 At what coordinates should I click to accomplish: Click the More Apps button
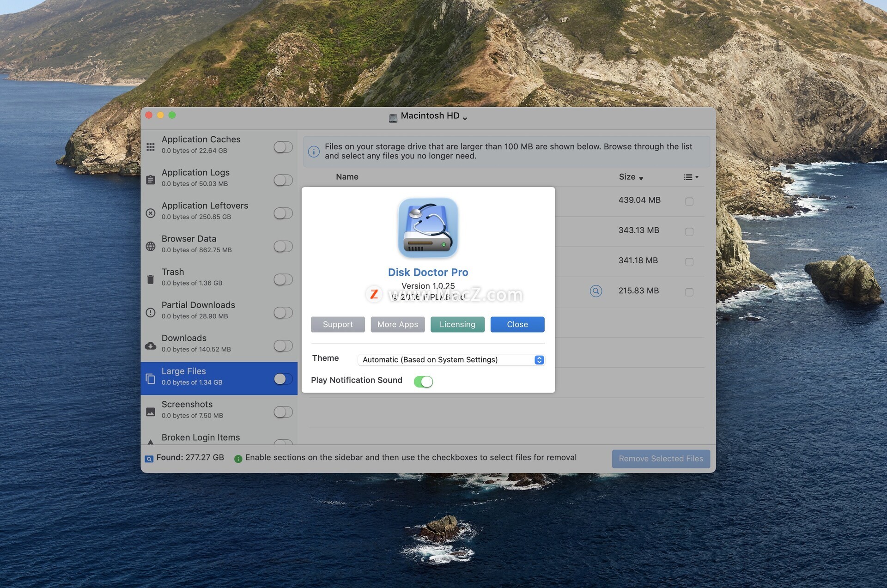click(397, 324)
